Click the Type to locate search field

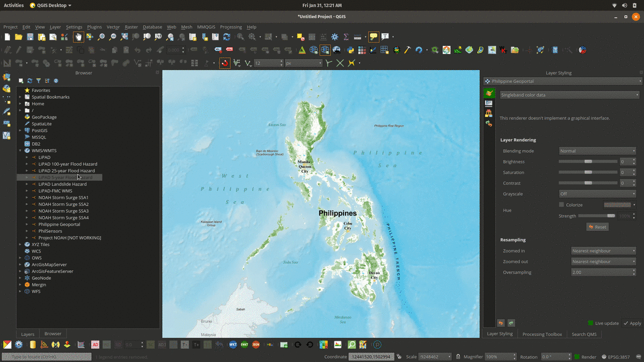[46, 357]
